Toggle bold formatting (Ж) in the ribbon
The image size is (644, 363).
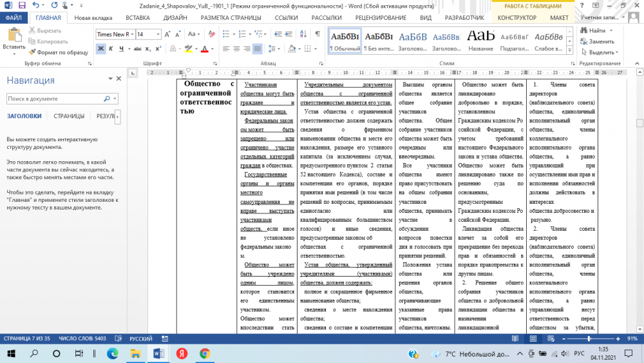pyautogui.click(x=101, y=49)
